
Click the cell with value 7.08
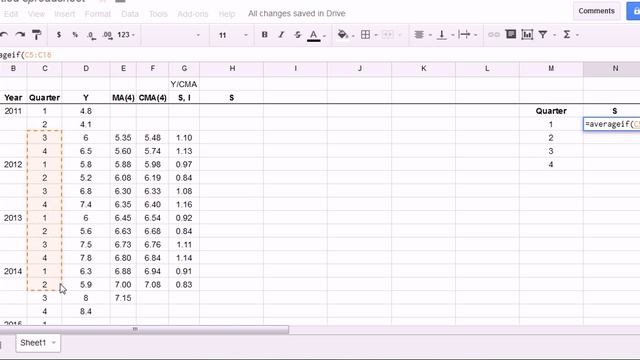152,284
